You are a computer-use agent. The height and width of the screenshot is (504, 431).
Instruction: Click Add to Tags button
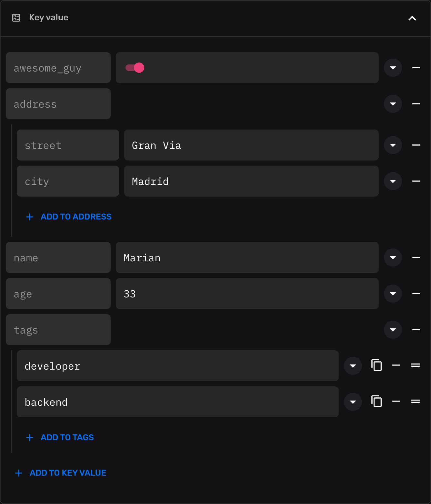pos(60,437)
